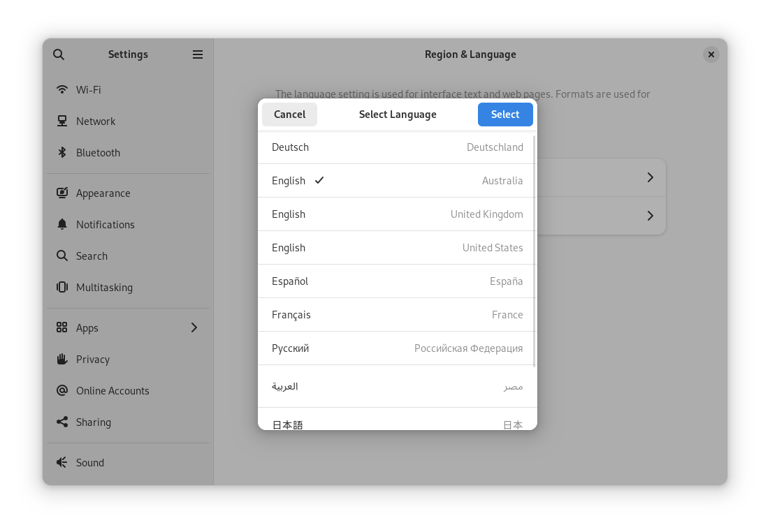Choose English United Kingdom language option
This screenshot has height=532, width=770.
pyautogui.click(x=397, y=214)
